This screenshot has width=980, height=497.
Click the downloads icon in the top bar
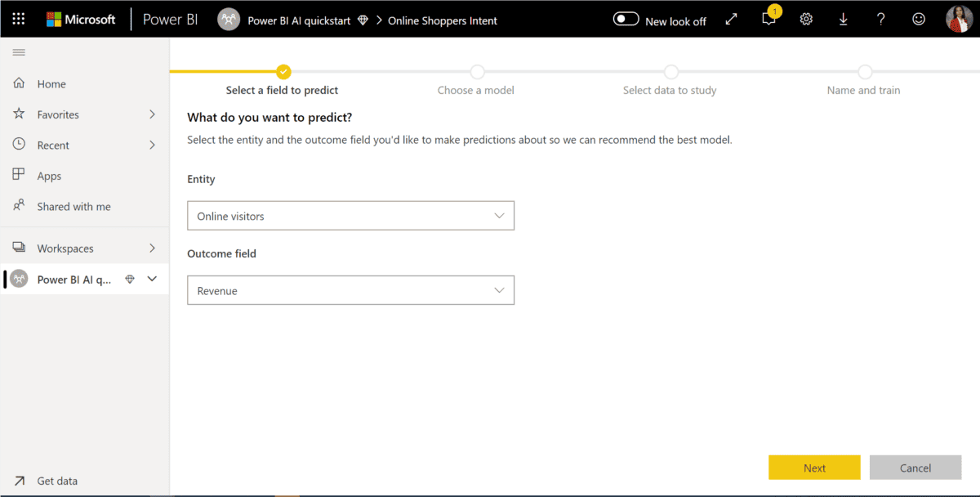click(x=844, y=19)
